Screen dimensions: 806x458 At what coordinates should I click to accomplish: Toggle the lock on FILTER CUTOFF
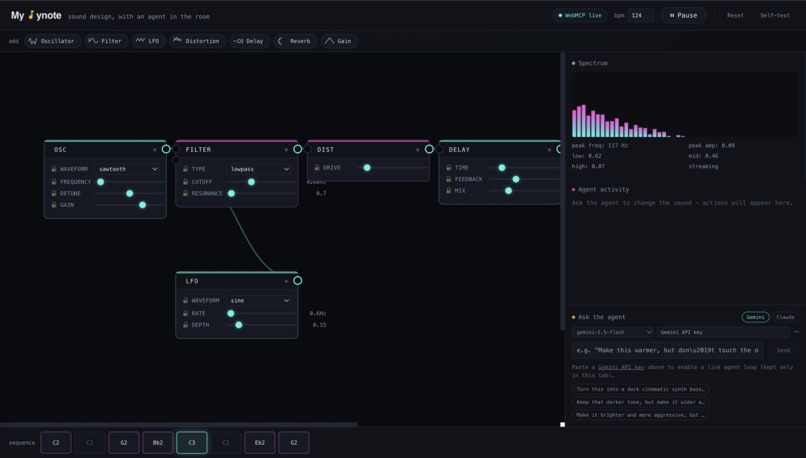[x=186, y=181]
